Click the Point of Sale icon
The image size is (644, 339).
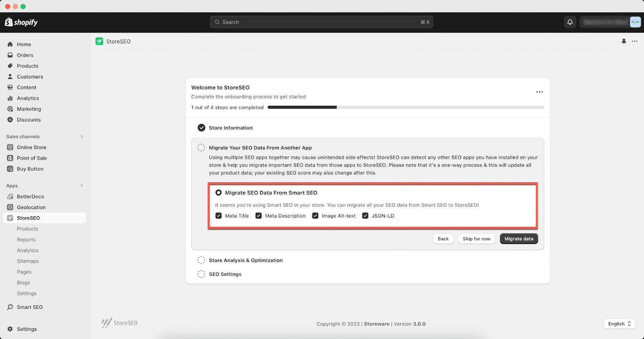[10, 158]
